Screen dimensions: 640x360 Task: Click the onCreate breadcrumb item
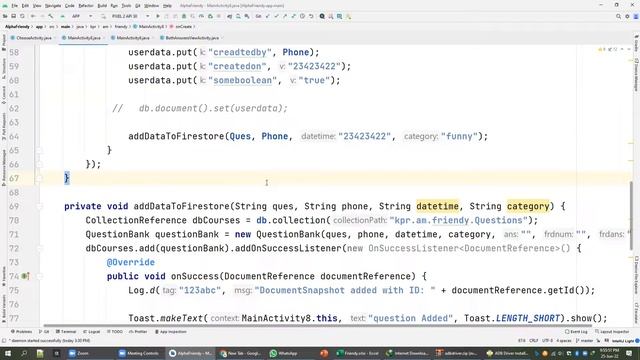click(183, 27)
